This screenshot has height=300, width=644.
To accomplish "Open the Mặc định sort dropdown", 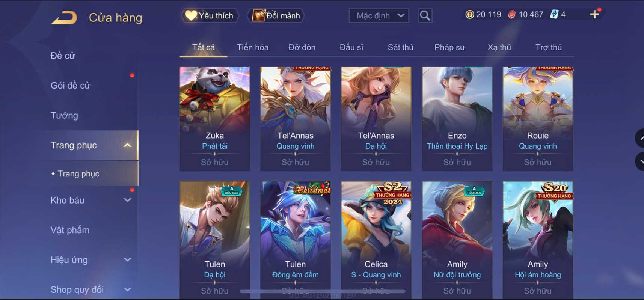I will point(379,15).
